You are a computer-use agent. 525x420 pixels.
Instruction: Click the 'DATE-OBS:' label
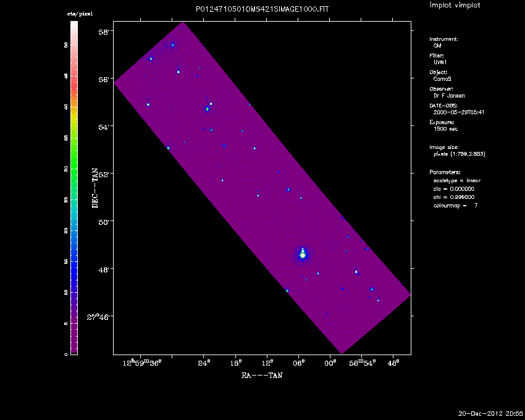point(443,106)
